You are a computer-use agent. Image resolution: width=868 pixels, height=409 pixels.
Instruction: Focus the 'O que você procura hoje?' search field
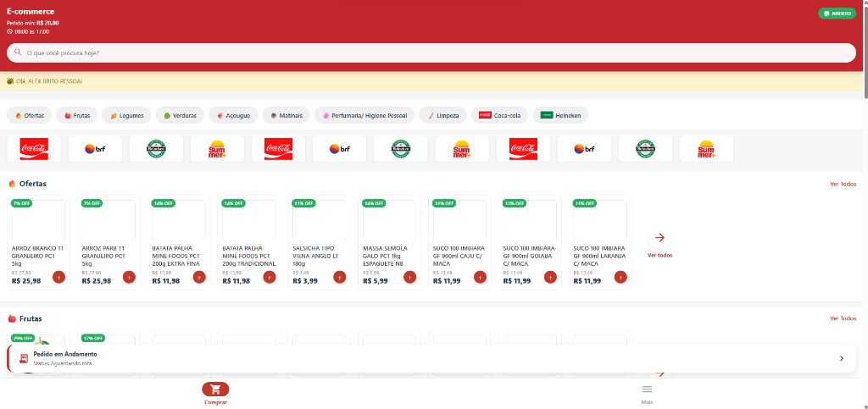[x=431, y=53]
